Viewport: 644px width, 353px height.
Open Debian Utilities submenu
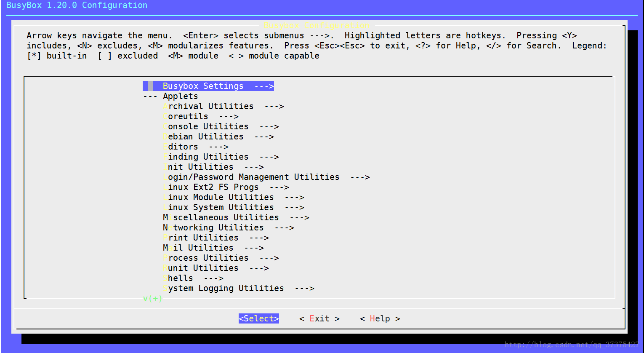(x=218, y=136)
